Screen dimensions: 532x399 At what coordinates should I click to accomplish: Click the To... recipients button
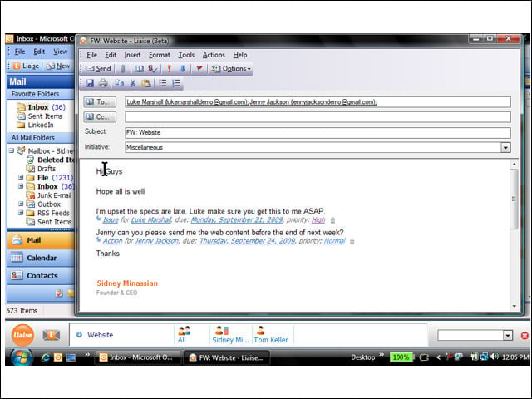click(100, 101)
